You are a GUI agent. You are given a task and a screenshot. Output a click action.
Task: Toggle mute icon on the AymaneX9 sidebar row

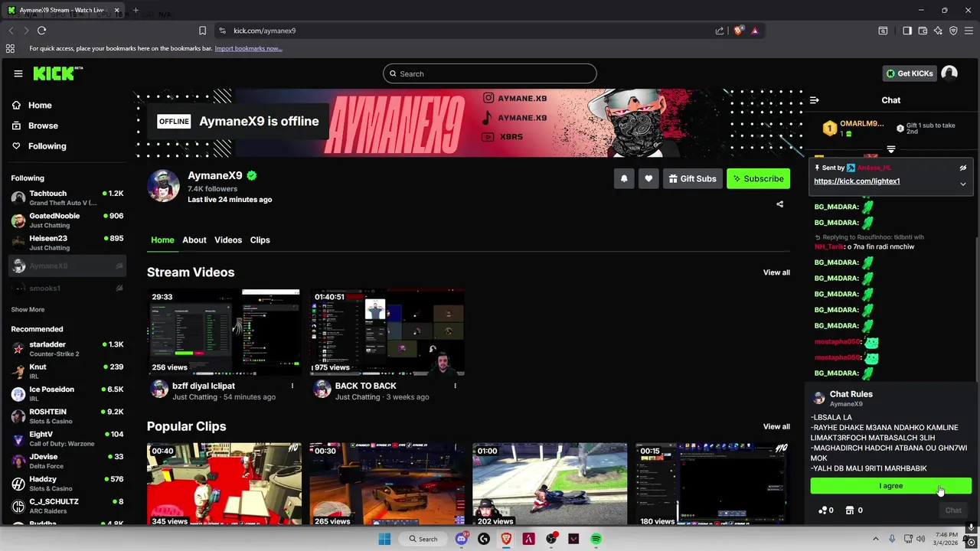119,266
